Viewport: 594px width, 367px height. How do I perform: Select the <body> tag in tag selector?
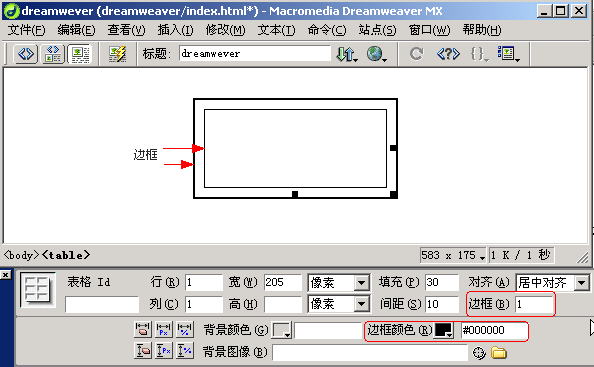[x=21, y=255]
